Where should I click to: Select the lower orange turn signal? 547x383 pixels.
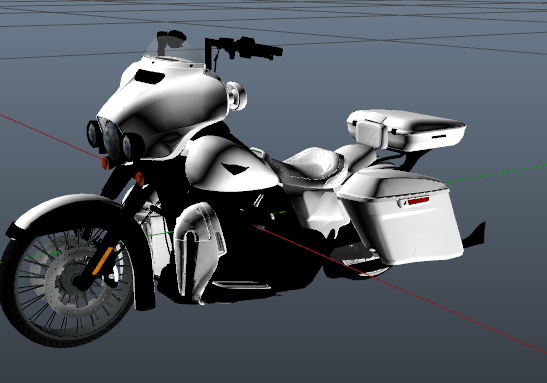pyautogui.click(x=140, y=179)
